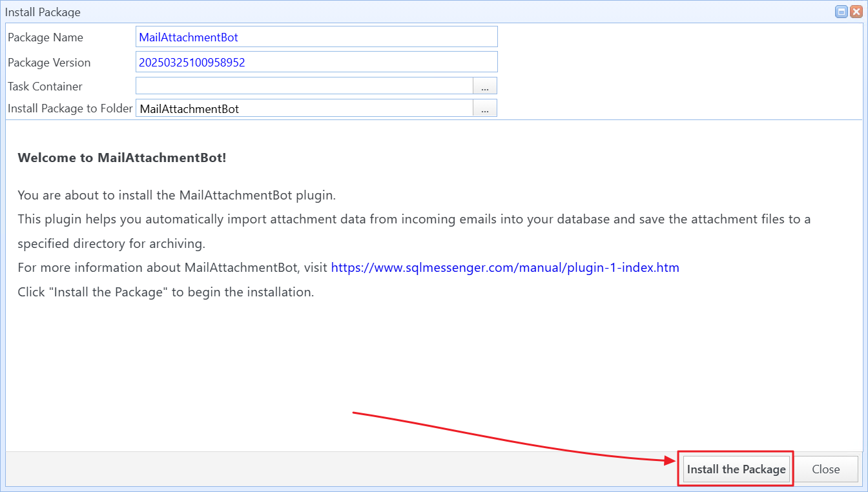Browse for folder using Install Package to Folder ellipsis
This screenshot has width=868, height=492.
point(485,109)
